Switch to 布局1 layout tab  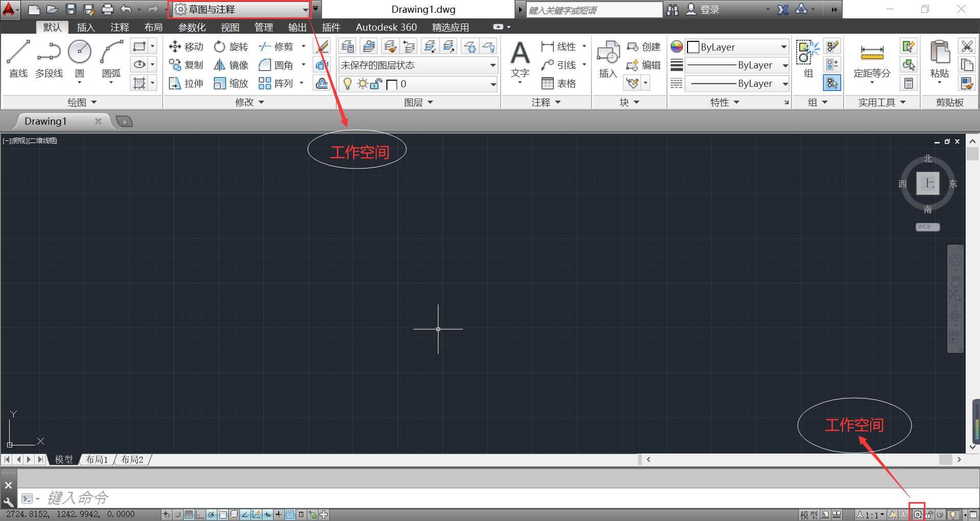click(x=97, y=459)
